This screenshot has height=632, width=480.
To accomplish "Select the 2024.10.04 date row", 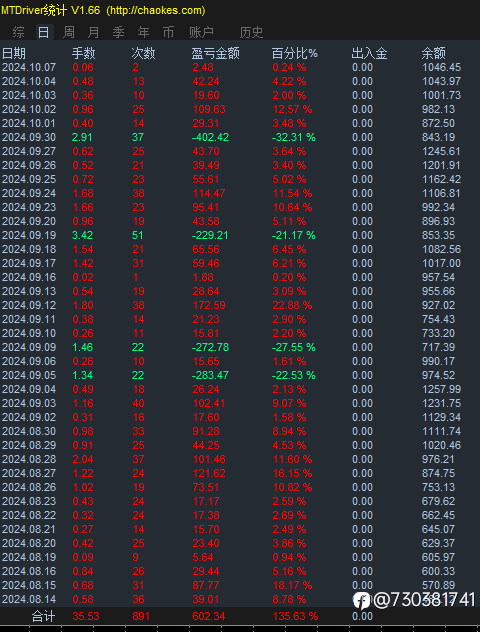I will pyautogui.click(x=29, y=81).
